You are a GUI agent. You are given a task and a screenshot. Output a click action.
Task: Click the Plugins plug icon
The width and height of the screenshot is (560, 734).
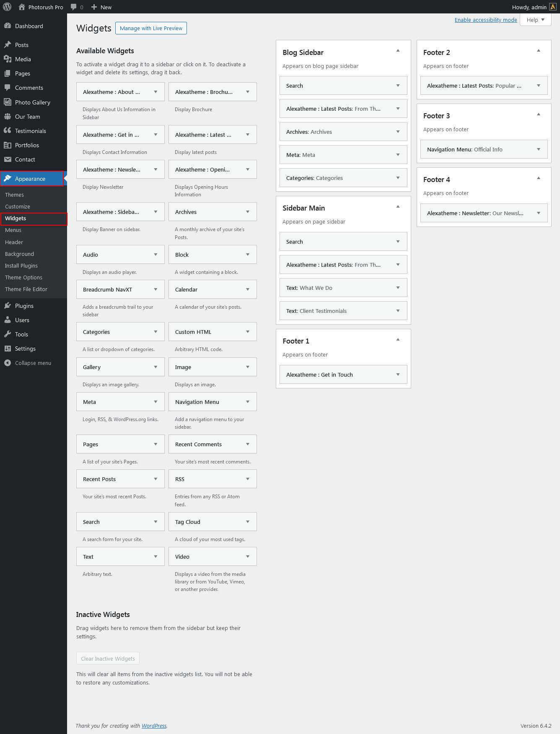(x=8, y=305)
